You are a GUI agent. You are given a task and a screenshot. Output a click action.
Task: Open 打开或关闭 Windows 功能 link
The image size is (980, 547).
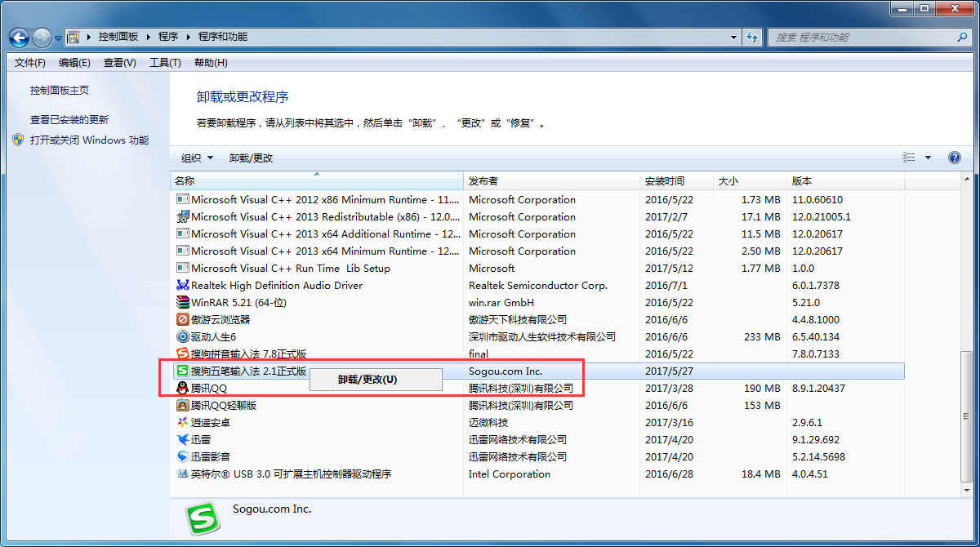coord(90,140)
